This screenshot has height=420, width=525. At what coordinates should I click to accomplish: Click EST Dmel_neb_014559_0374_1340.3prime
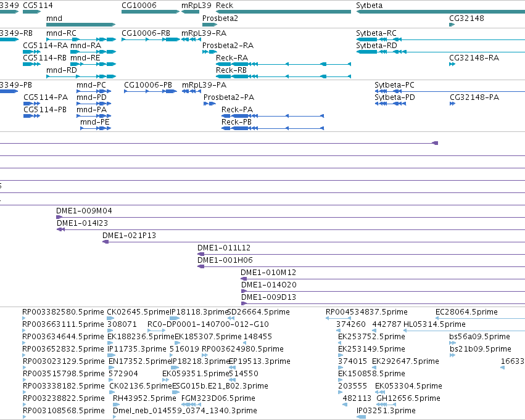click(185, 411)
